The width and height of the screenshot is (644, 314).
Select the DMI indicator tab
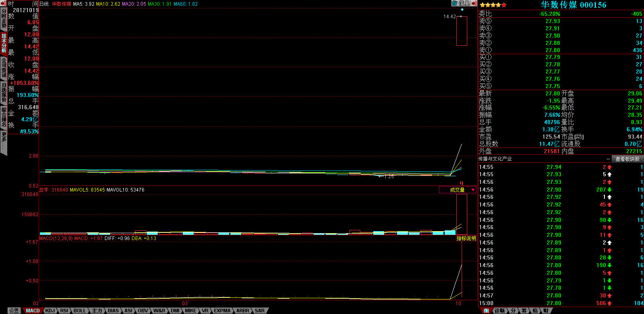175,311
